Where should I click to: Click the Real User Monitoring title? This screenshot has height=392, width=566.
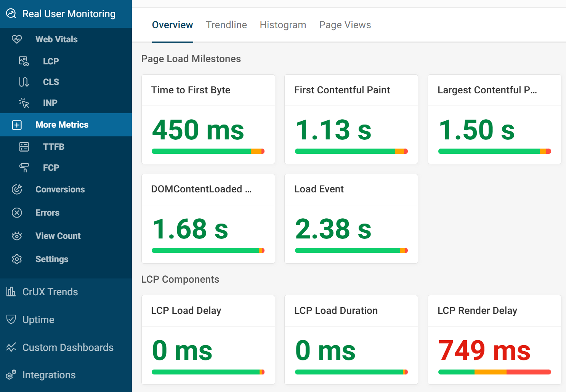pyautogui.click(x=69, y=14)
